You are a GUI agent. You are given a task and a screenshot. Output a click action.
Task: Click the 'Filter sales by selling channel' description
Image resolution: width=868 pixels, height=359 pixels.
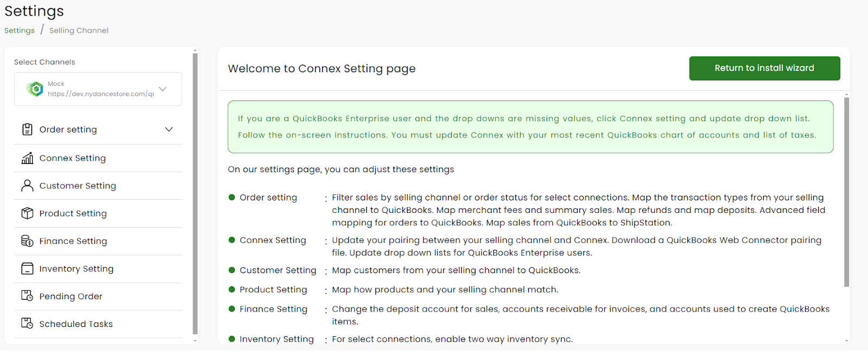click(x=578, y=210)
